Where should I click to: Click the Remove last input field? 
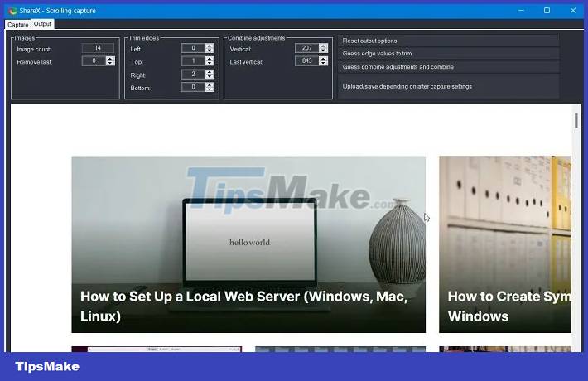[94, 60]
